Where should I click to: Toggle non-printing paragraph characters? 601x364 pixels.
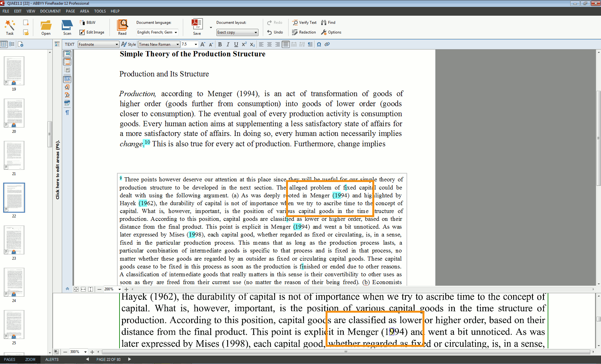[67, 112]
